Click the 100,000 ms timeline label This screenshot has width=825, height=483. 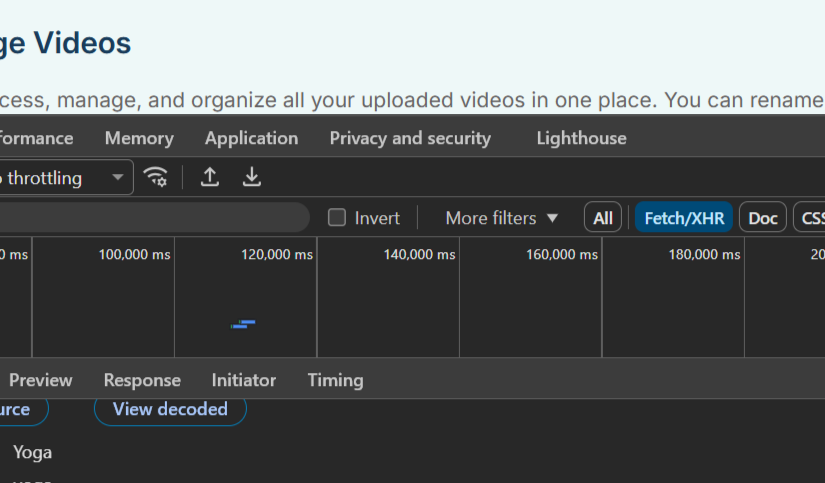pos(135,255)
